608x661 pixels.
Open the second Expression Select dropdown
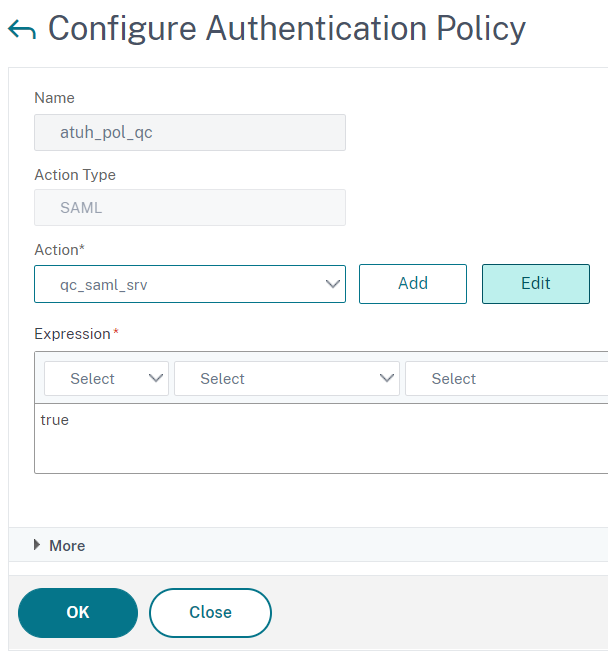[x=286, y=379]
